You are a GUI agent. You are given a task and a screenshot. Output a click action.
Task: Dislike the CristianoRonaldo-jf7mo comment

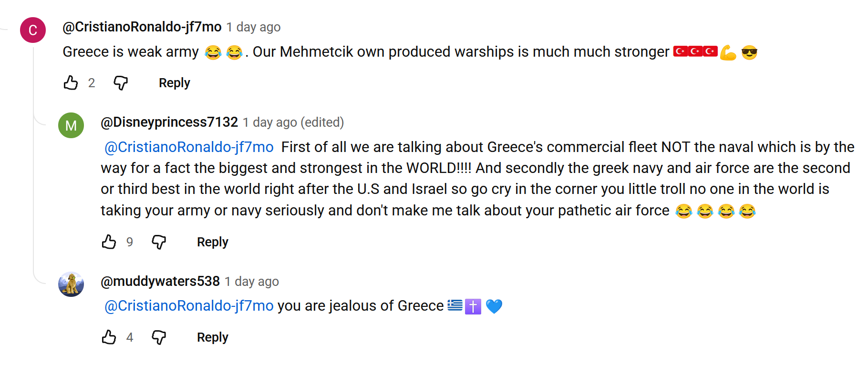pyautogui.click(x=121, y=83)
